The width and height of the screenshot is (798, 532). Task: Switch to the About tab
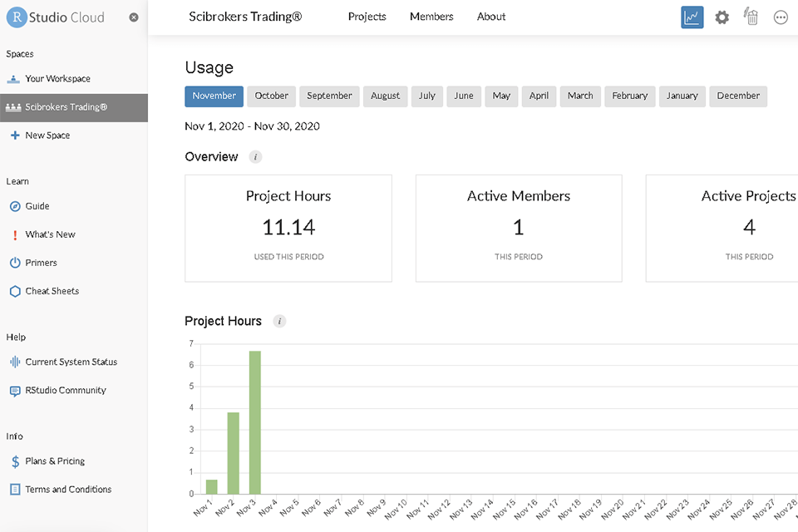coord(491,17)
